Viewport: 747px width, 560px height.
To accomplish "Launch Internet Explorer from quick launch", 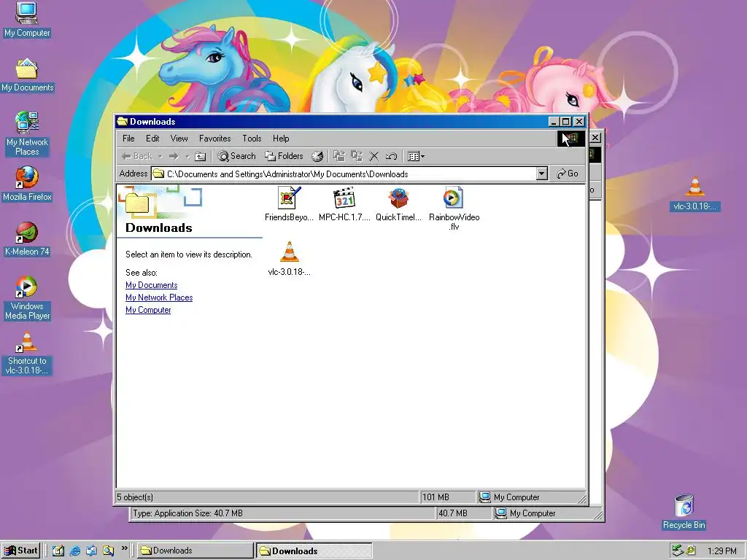I will (x=75, y=551).
